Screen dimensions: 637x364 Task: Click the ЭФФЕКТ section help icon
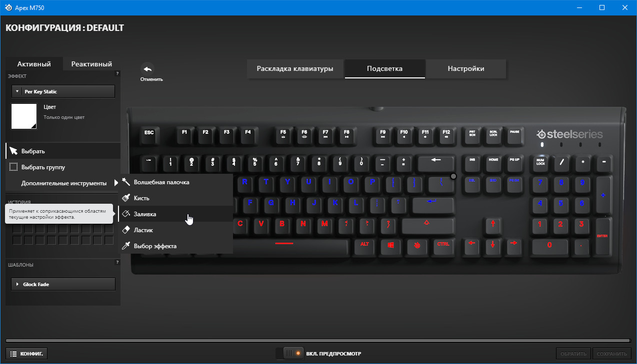117,73
